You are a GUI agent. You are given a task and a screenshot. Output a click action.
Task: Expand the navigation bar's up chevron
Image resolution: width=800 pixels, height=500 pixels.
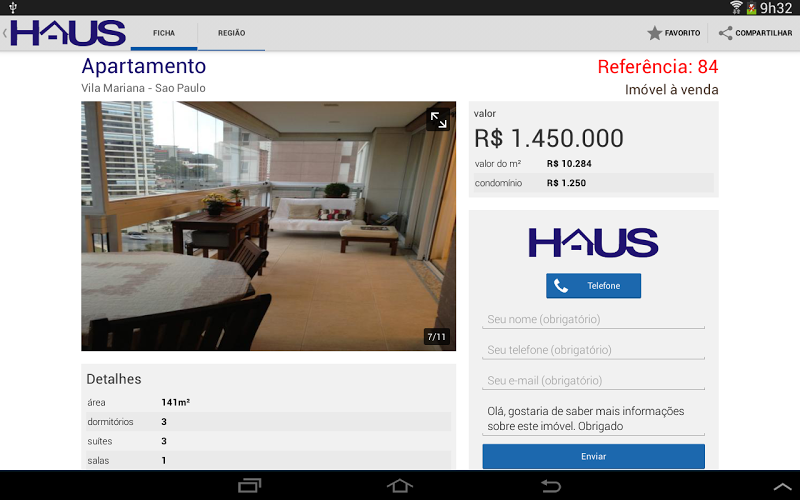(782, 487)
